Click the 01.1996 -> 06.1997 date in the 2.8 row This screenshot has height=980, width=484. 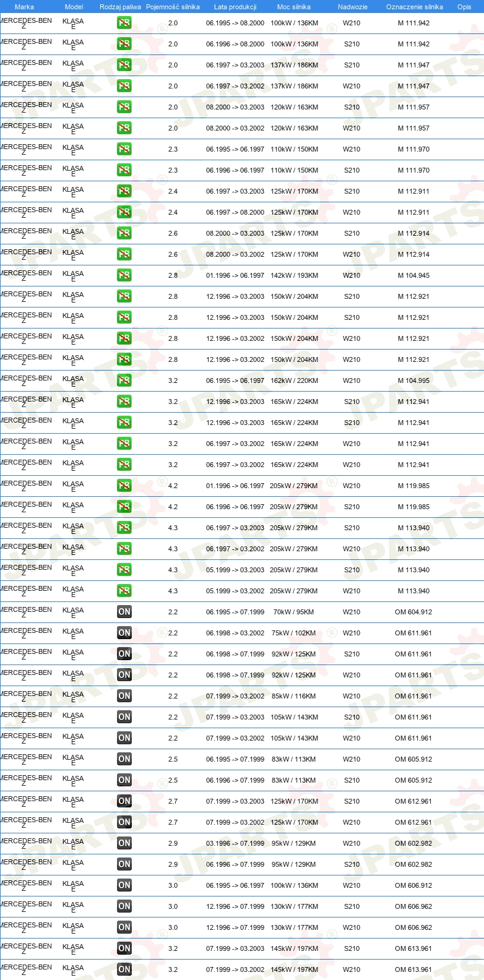point(235,275)
